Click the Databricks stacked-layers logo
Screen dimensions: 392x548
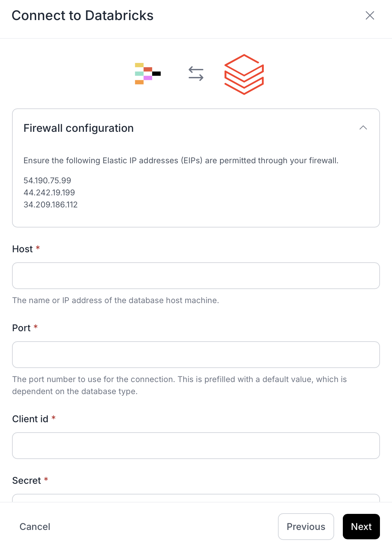[244, 74]
